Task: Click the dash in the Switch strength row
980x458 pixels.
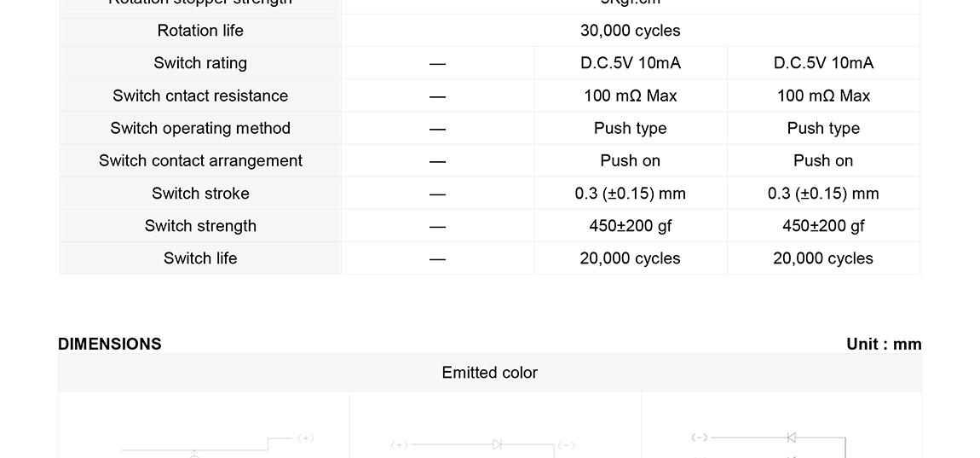Action: click(437, 227)
